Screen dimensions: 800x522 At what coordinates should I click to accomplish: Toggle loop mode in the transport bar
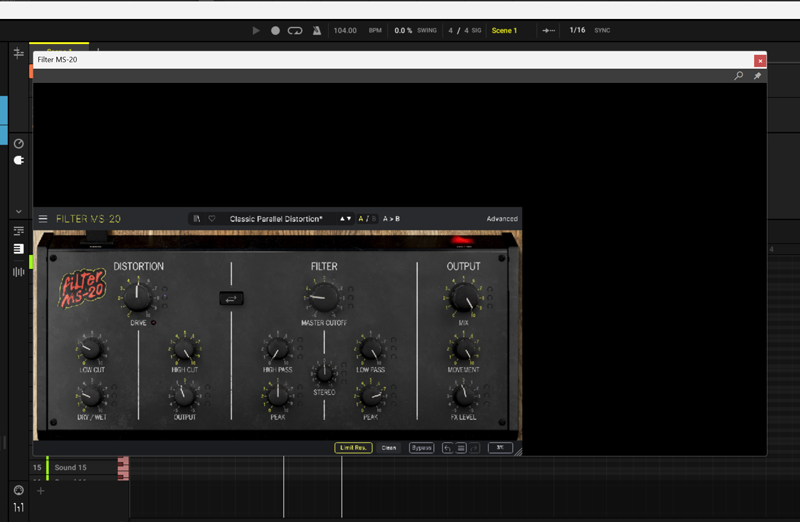[295, 31]
